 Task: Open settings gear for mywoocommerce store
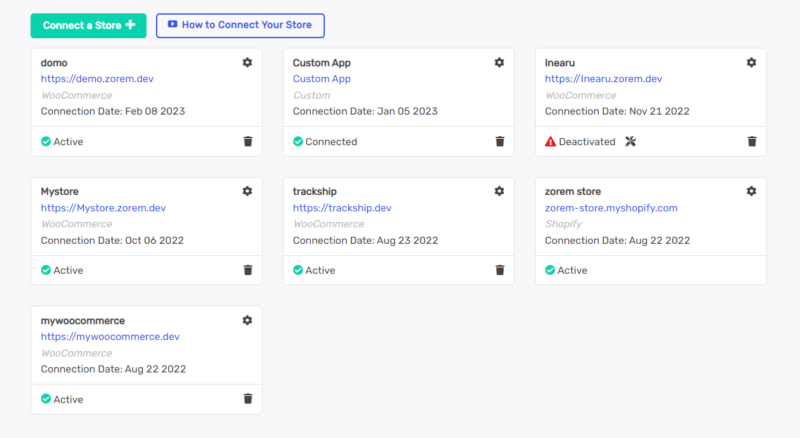click(247, 320)
